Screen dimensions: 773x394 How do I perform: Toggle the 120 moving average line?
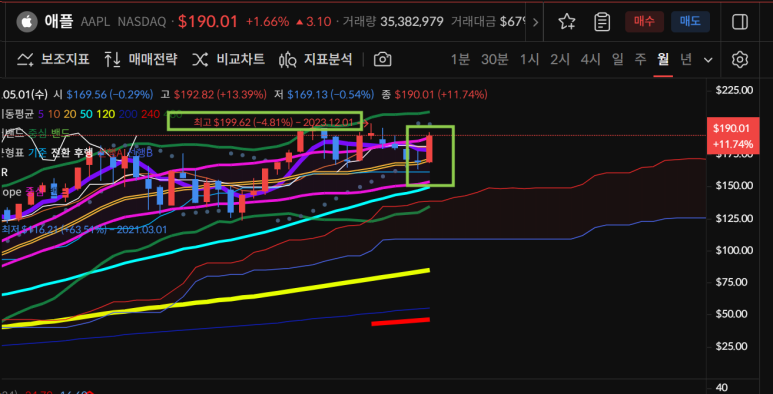click(105, 114)
